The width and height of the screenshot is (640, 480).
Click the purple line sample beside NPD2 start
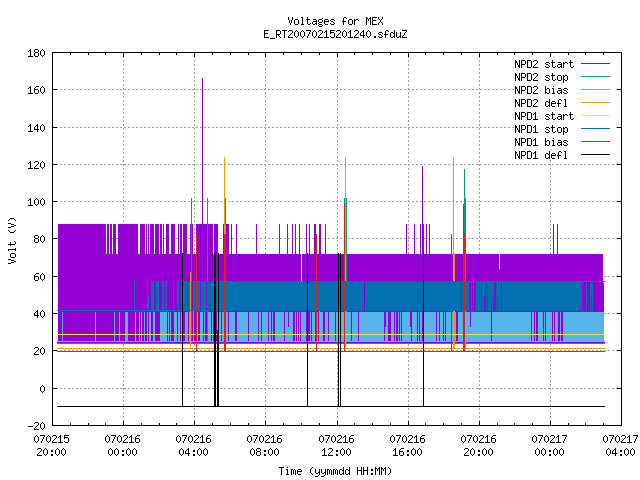coord(595,64)
